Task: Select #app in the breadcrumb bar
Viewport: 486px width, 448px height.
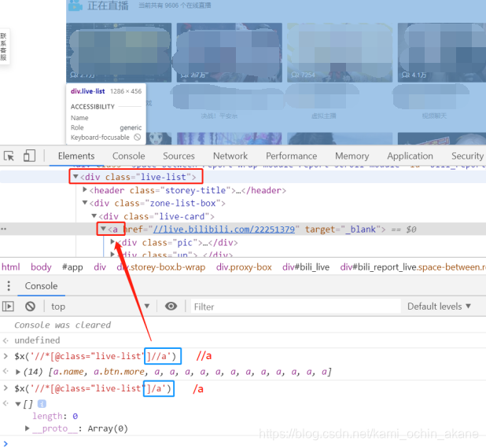Action: [x=72, y=266]
